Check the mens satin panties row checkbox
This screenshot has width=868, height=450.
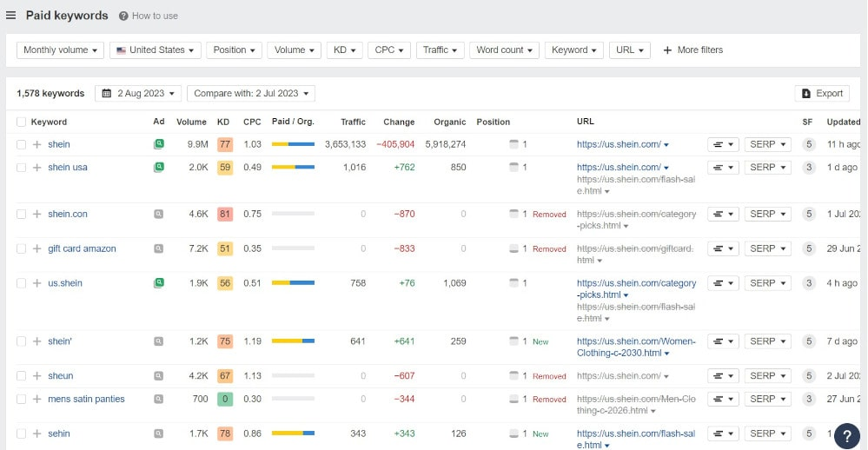click(21, 399)
